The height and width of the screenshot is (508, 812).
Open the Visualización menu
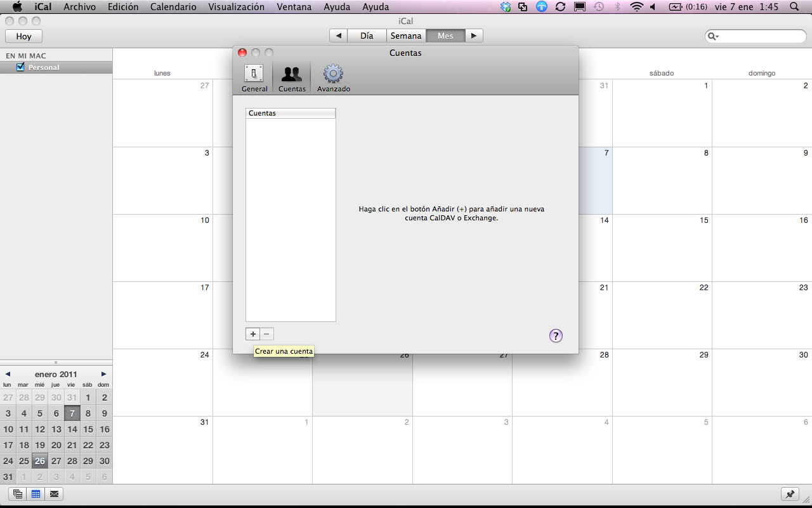pyautogui.click(x=236, y=7)
